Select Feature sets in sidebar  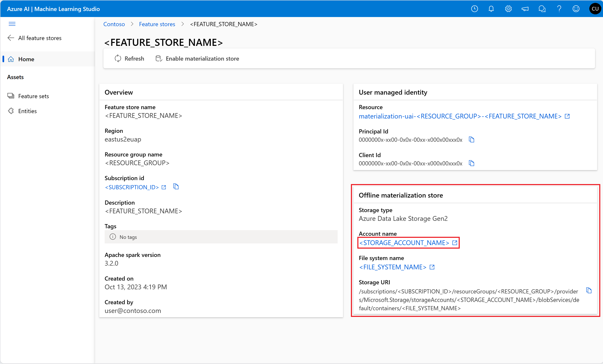(33, 96)
